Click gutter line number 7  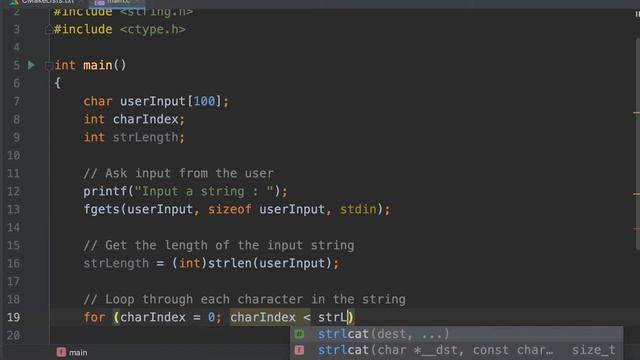coord(16,101)
